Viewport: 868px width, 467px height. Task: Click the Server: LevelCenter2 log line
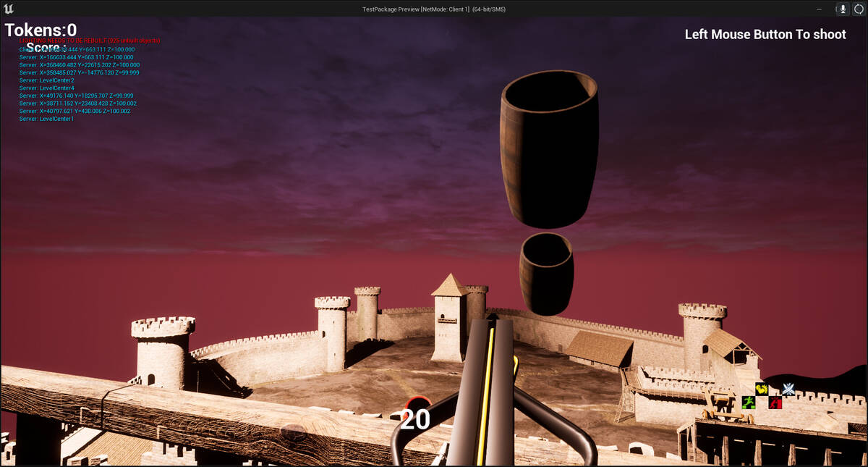click(47, 80)
